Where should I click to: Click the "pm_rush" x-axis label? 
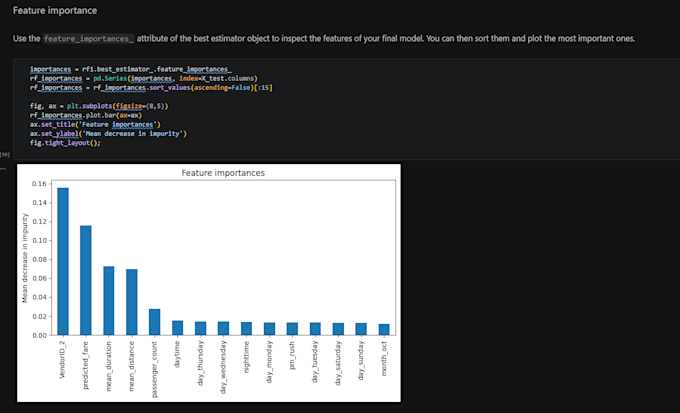[292, 355]
